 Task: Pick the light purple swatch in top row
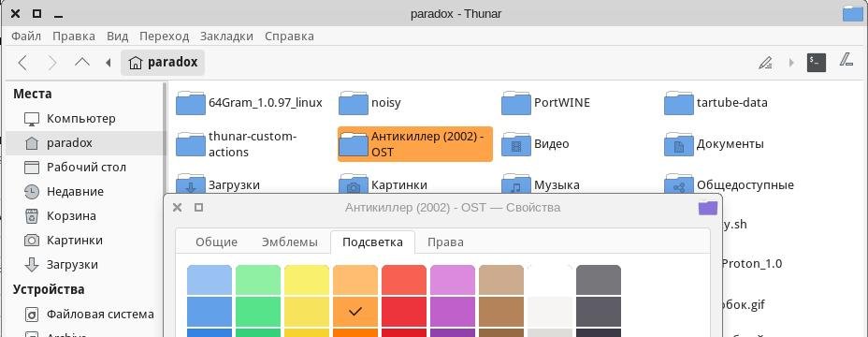tap(453, 280)
